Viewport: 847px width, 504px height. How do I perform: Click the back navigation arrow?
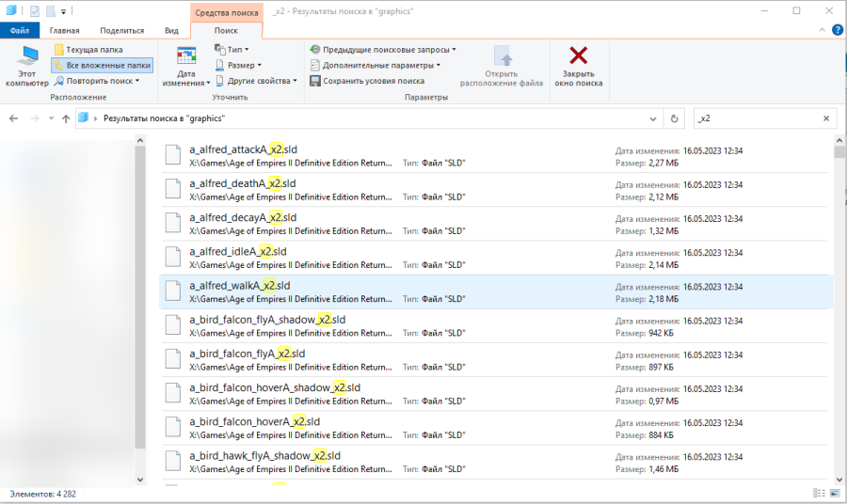pyautogui.click(x=14, y=118)
